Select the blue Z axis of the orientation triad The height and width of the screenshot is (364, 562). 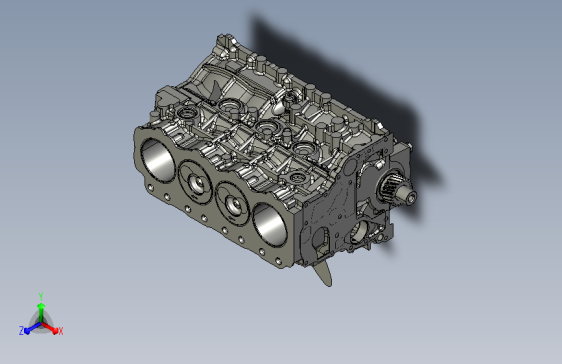[30, 328]
